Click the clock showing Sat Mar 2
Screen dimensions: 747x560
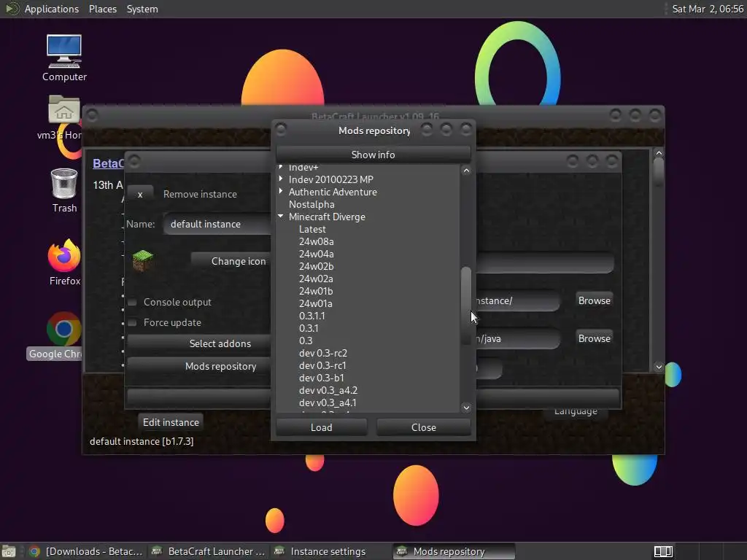[x=708, y=9]
